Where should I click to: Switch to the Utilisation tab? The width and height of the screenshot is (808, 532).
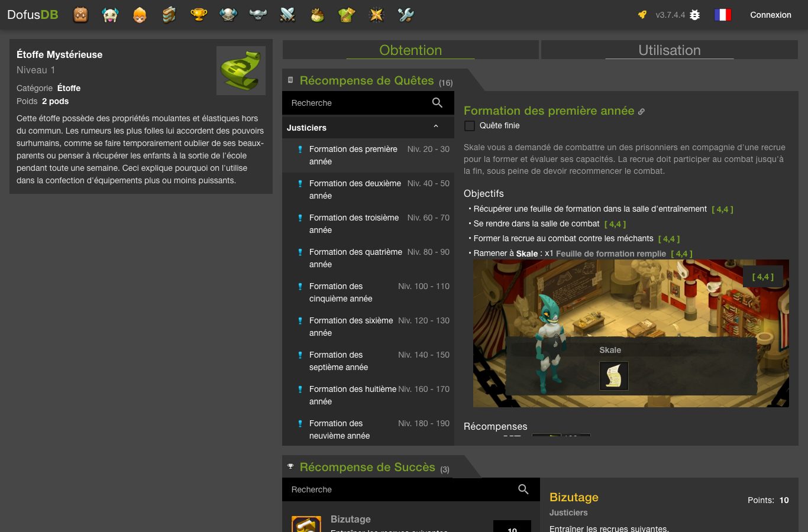click(x=670, y=50)
